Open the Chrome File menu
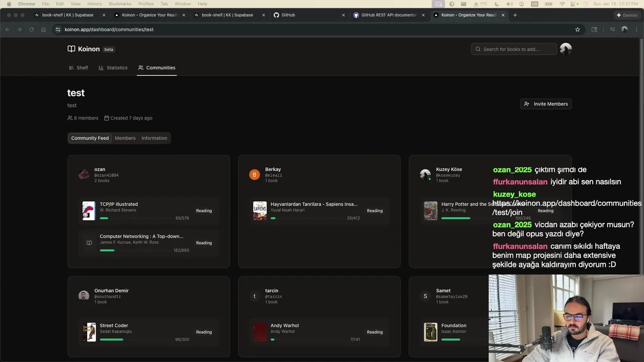The width and height of the screenshot is (644, 362). click(x=45, y=4)
